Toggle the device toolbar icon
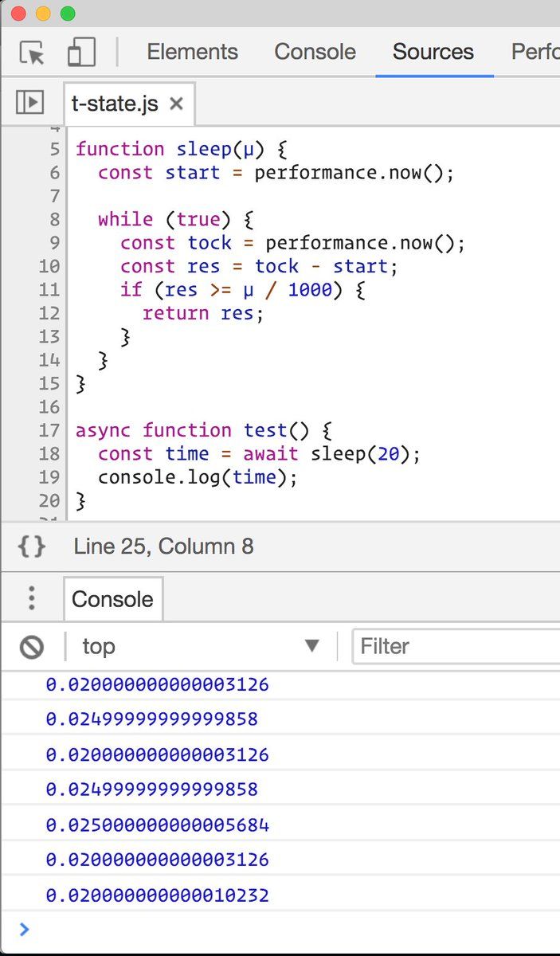Screen dimensions: 560x956 coord(81,53)
